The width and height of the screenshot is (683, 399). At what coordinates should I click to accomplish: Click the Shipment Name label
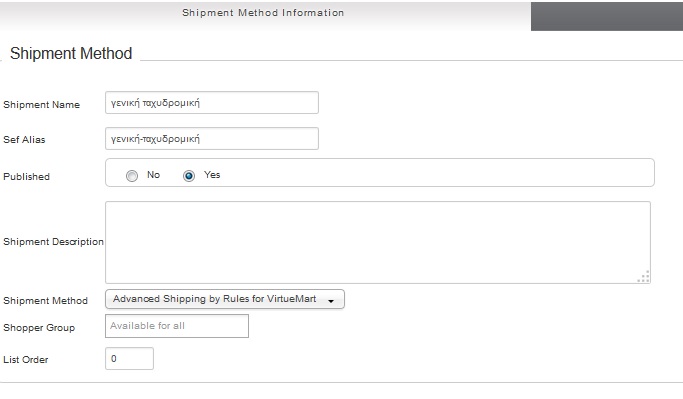pyautogui.click(x=41, y=105)
